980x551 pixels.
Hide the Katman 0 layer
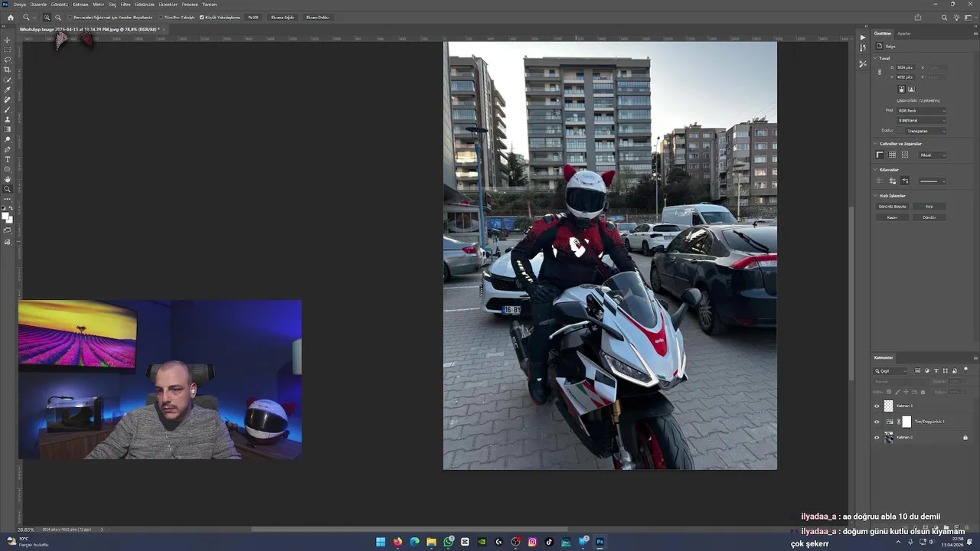tap(877, 438)
